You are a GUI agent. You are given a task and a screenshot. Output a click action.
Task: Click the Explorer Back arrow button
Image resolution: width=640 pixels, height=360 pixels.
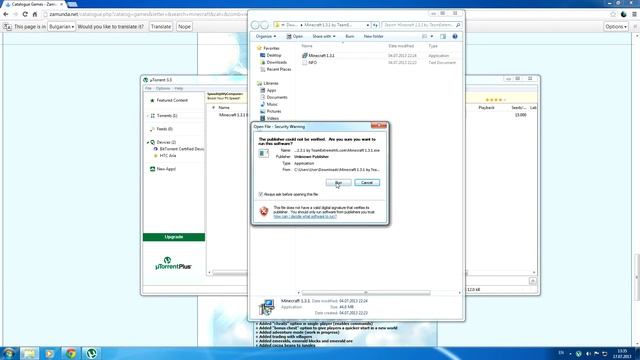click(x=256, y=25)
